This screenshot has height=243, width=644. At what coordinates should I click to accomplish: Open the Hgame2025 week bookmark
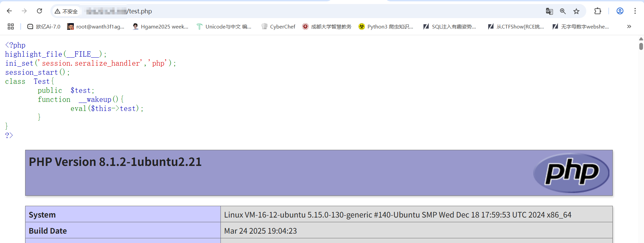pyautogui.click(x=160, y=26)
